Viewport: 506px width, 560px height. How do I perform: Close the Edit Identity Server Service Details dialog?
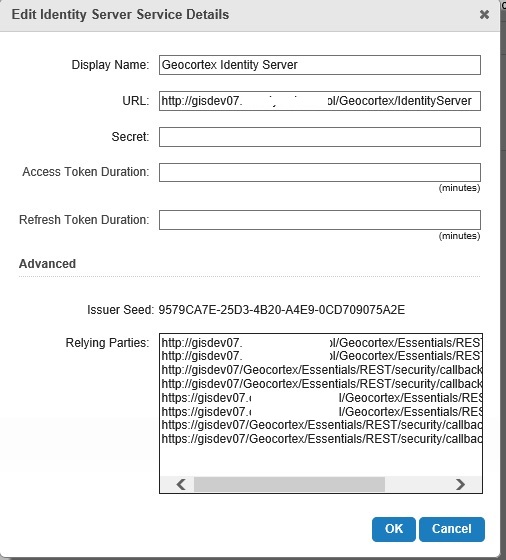click(x=484, y=15)
